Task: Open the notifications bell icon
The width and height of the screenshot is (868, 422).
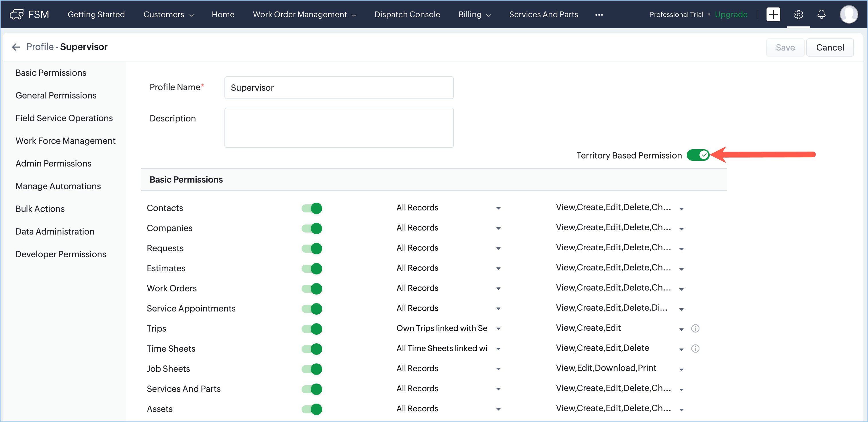Action: pyautogui.click(x=822, y=14)
